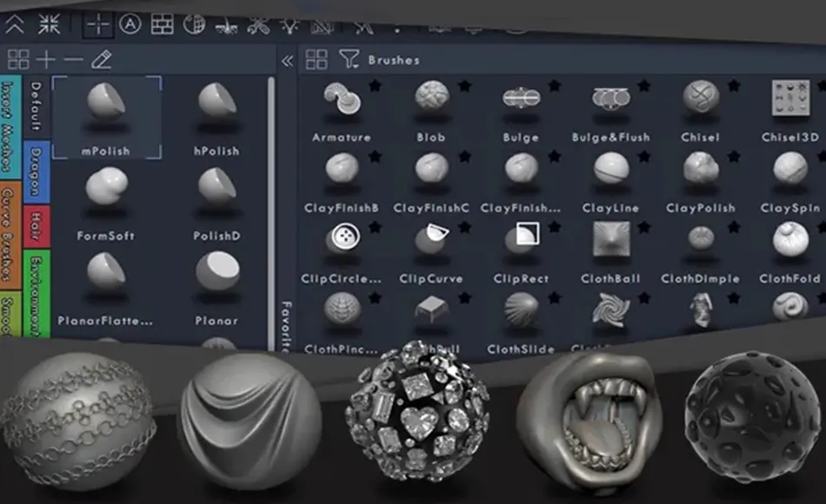
Task: Pick the ClipCircle brush
Action: 342,253
